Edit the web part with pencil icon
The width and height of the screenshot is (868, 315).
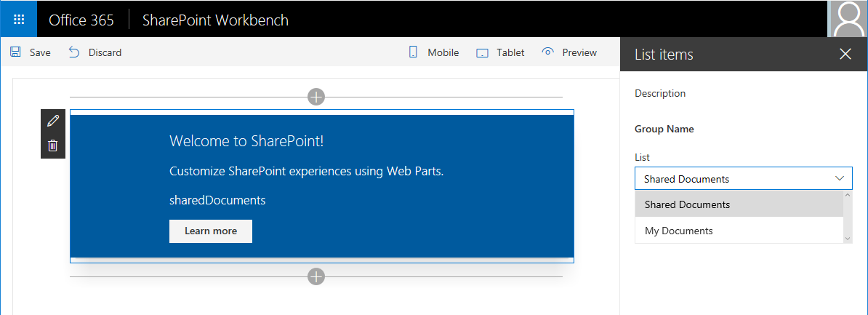[53, 121]
